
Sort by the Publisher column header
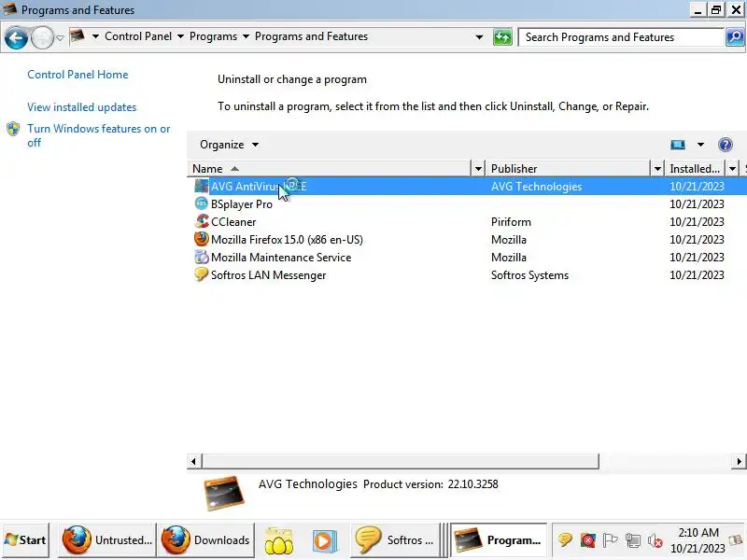tap(569, 169)
